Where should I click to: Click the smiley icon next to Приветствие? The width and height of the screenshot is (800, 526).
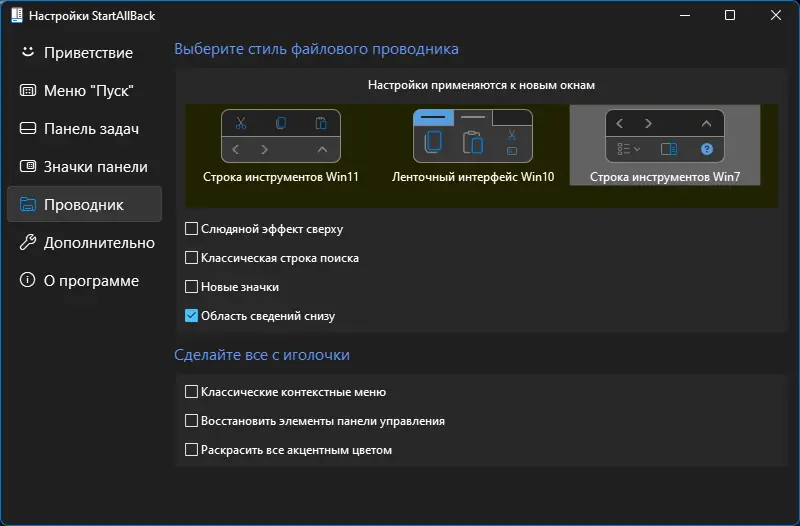click(x=28, y=52)
